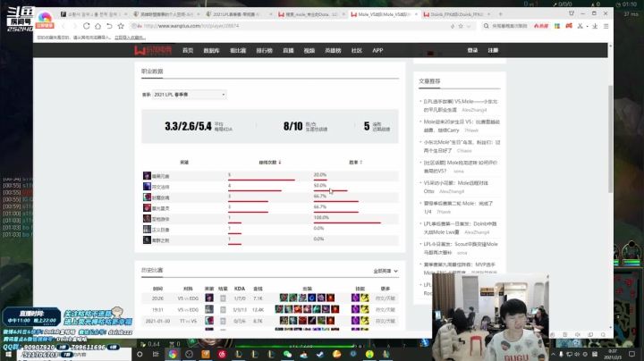Click the red game controller extension icon
The width and height of the screenshot is (644, 361).
(x=569, y=26)
